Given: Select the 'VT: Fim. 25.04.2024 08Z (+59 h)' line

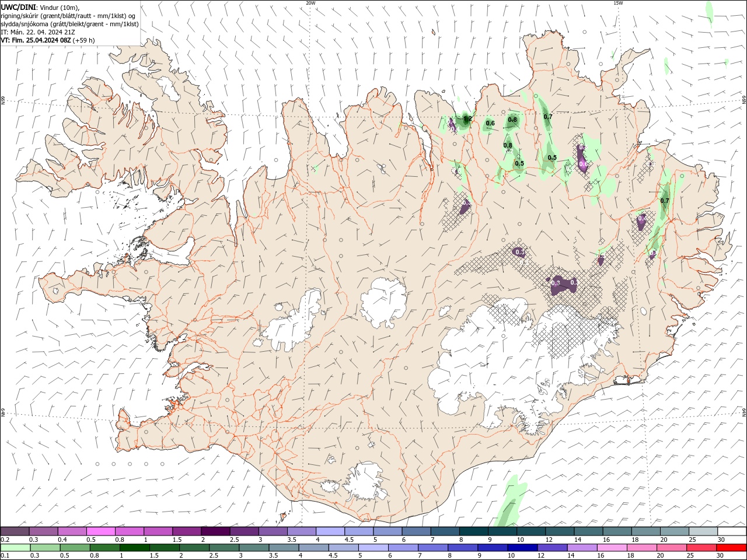Looking at the screenshot, I should [47, 40].
